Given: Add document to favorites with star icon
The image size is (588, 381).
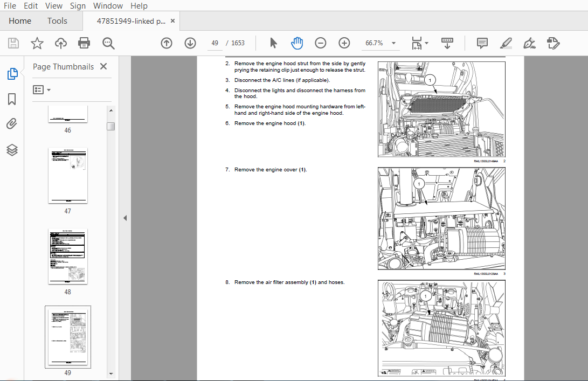Looking at the screenshot, I should tap(37, 43).
